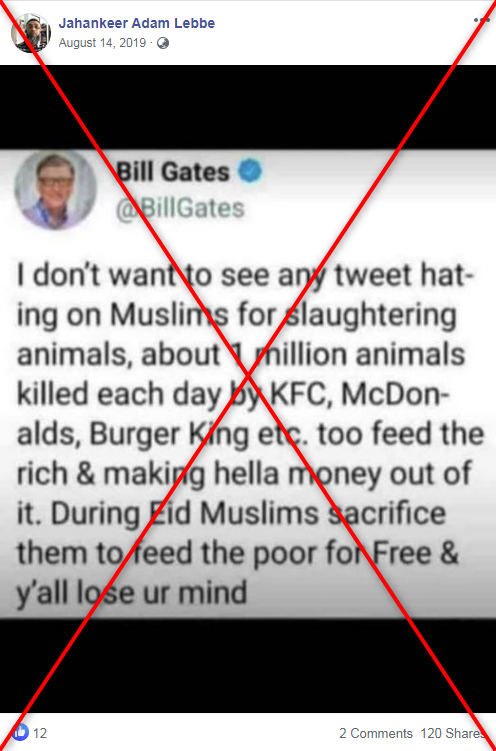
Task: Click the tweet line starting "it. During Eid"
Action: click(x=232, y=513)
